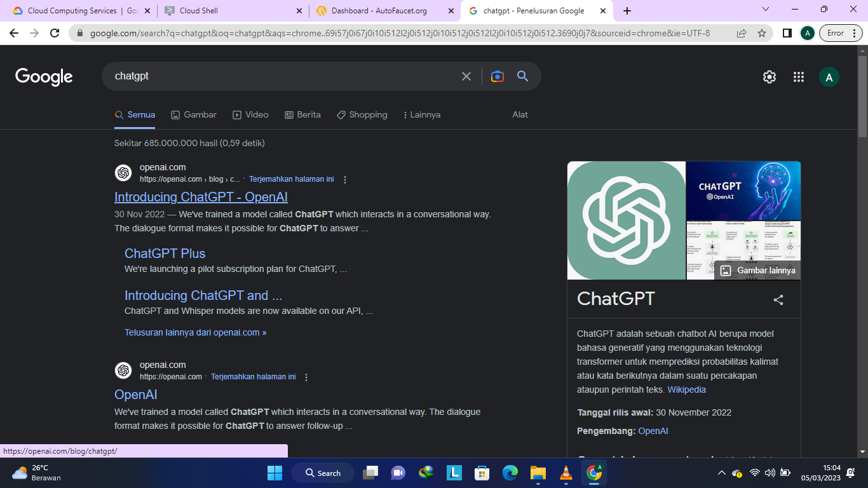Show hidden system tray icons
This screenshot has width=868, height=488.
[x=721, y=473]
